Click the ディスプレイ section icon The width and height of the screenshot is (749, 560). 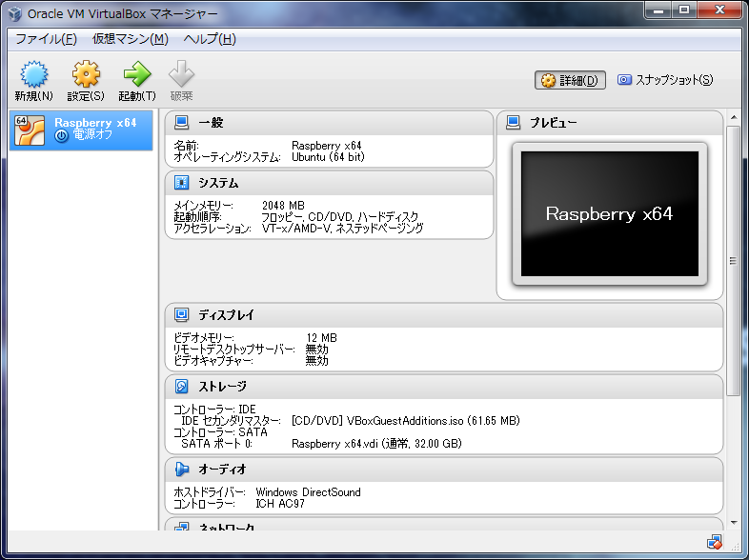(x=182, y=315)
